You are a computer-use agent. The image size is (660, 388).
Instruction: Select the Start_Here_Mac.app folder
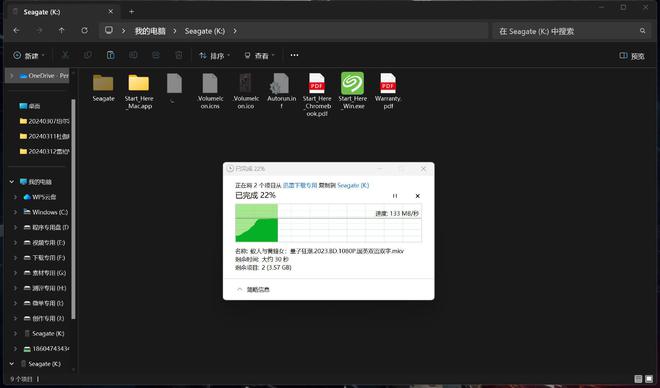(x=138, y=91)
